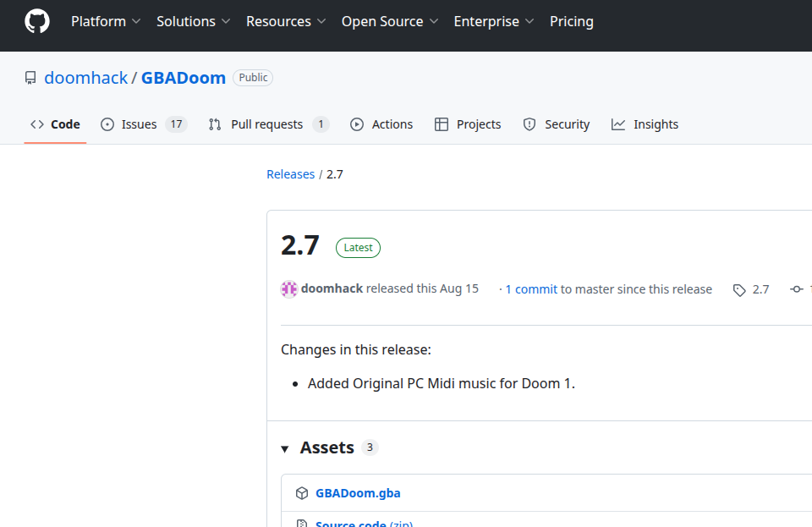Click the Issues count badge 17
Viewport: 812px width, 527px height.
click(x=176, y=124)
